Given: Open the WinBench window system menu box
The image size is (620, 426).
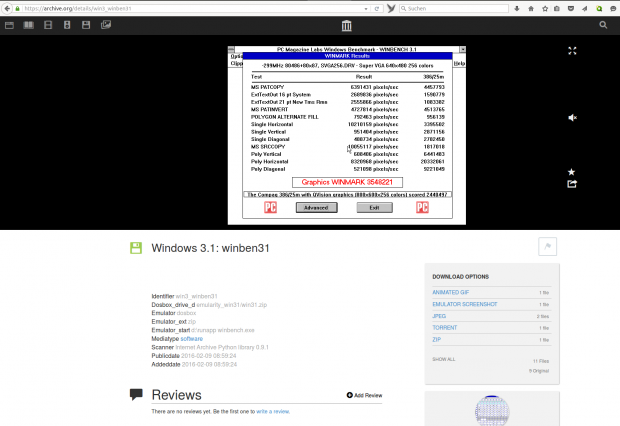Looking at the screenshot, I should (231, 49).
